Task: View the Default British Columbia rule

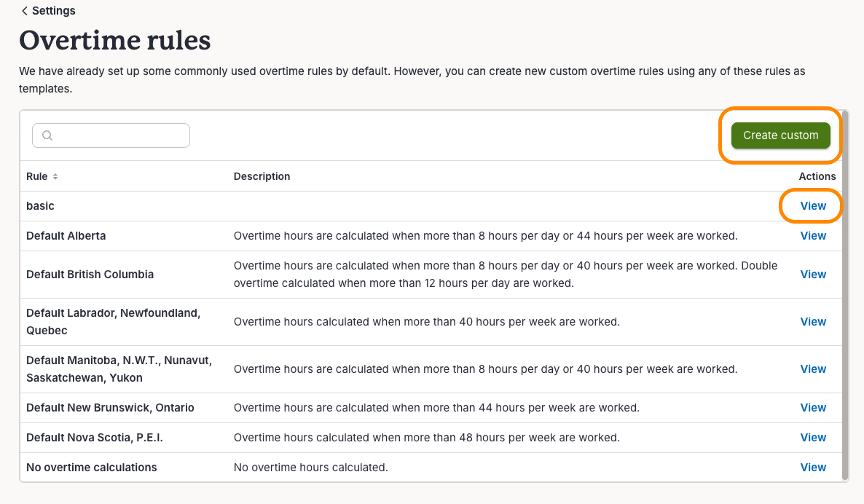Action: click(x=813, y=275)
